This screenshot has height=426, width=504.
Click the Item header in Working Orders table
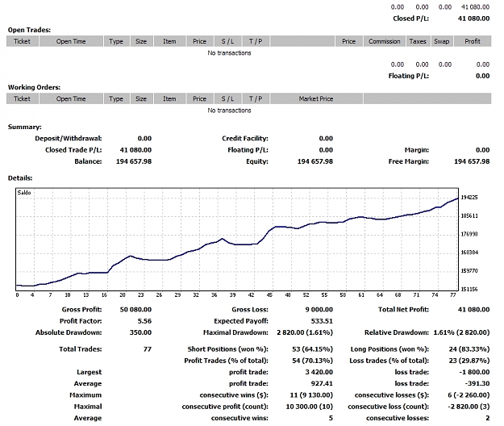coord(169,98)
